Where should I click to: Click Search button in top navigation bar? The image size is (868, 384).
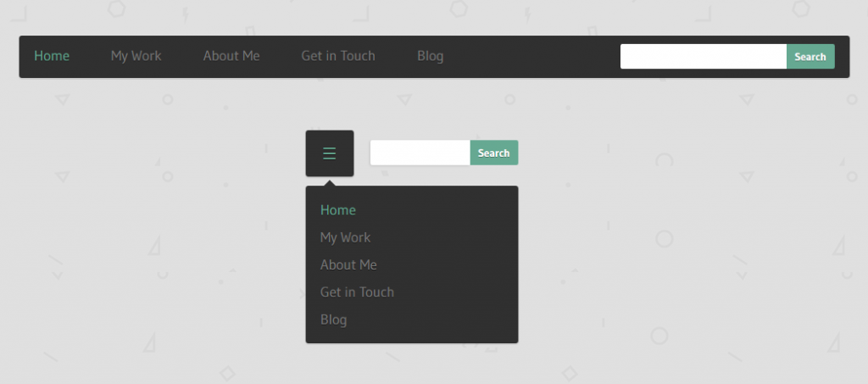(810, 57)
